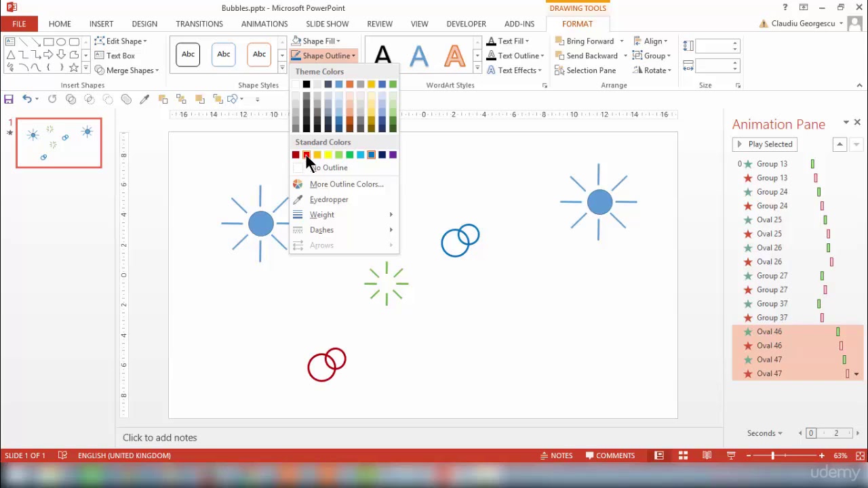This screenshot has height=488, width=868.
Task: Open the Seconds dropdown in Animation Pane
Action: [764, 433]
